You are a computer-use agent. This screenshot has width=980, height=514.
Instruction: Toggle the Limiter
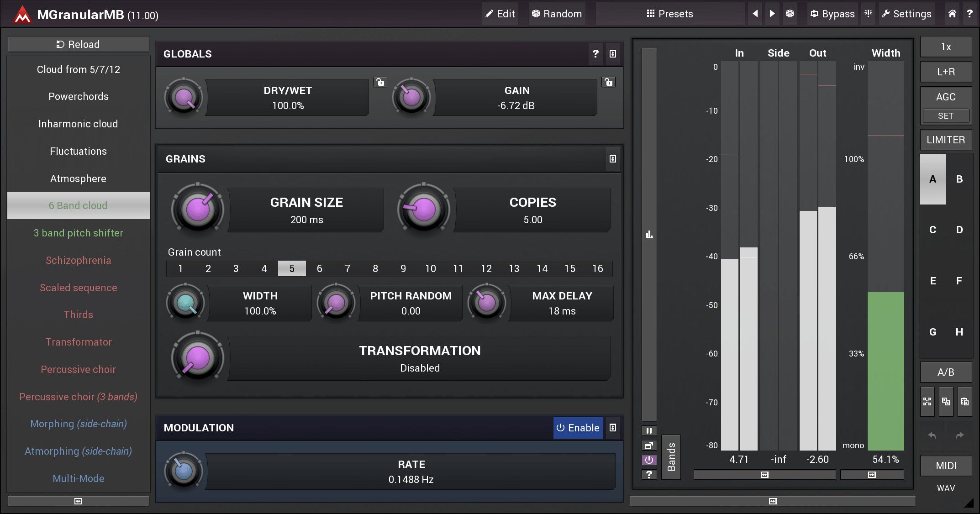tap(946, 140)
